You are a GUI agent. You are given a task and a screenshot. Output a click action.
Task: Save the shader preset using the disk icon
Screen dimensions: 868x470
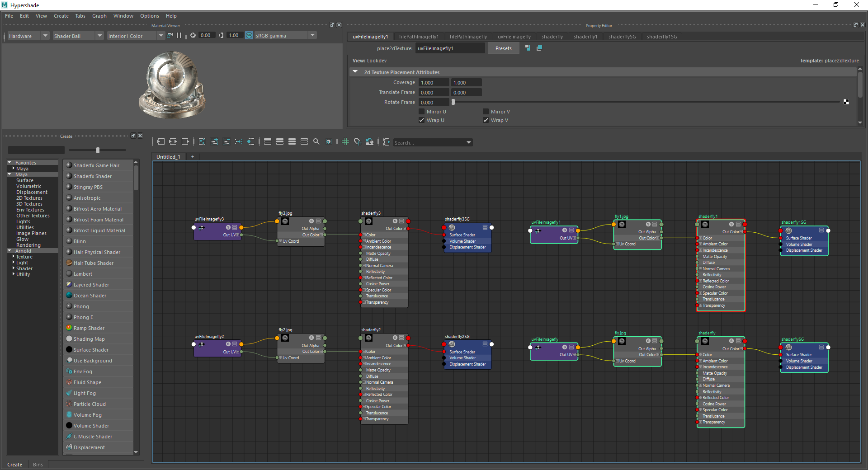pyautogui.click(x=527, y=48)
